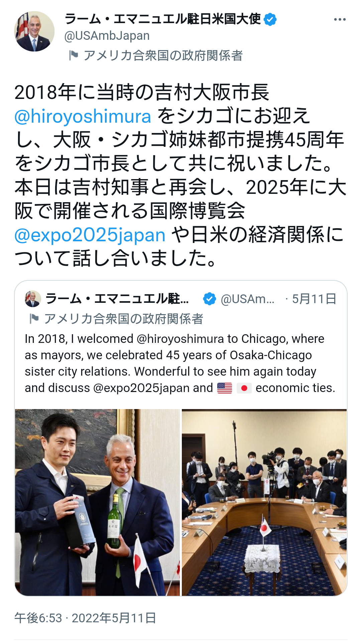361x644 pixels.
Task: Tap the blue verified badge beside the name
Action: coord(270,19)
